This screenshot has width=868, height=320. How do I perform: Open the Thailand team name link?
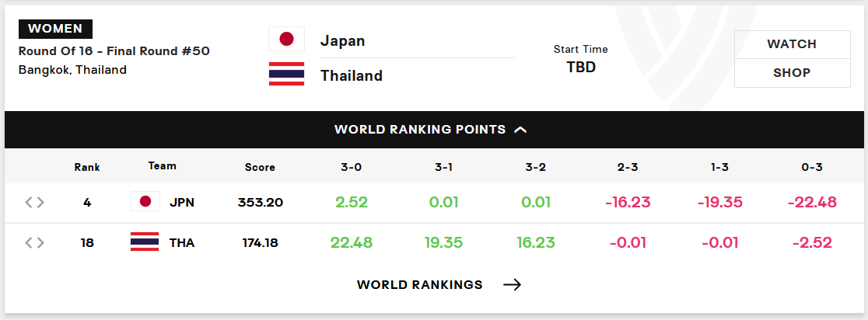coord(352,75)
